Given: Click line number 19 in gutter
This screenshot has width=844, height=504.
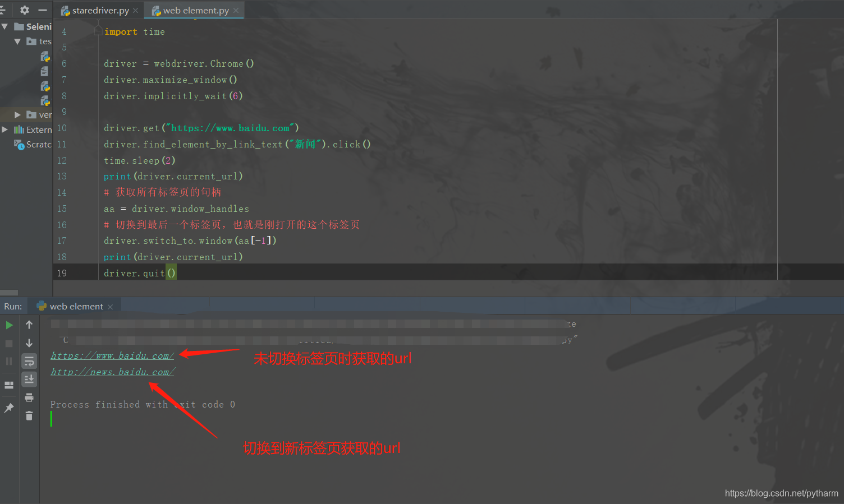Looking at the screenshot, I should point(62,273).
